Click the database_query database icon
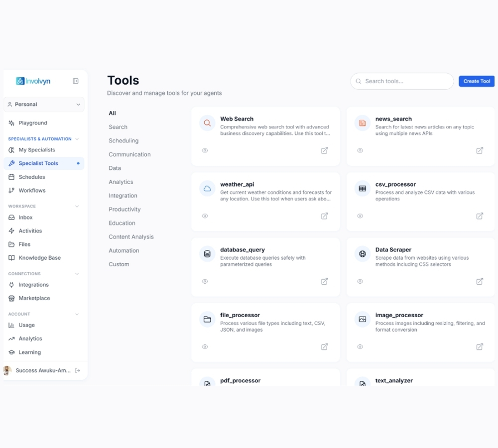This screenshot has height=448, width=498. pos(207,254)
